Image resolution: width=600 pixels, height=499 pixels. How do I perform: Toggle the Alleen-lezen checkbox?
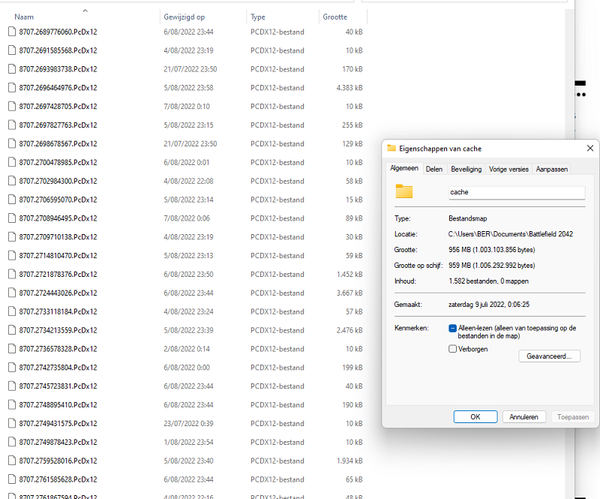click(x=452, y=328)
